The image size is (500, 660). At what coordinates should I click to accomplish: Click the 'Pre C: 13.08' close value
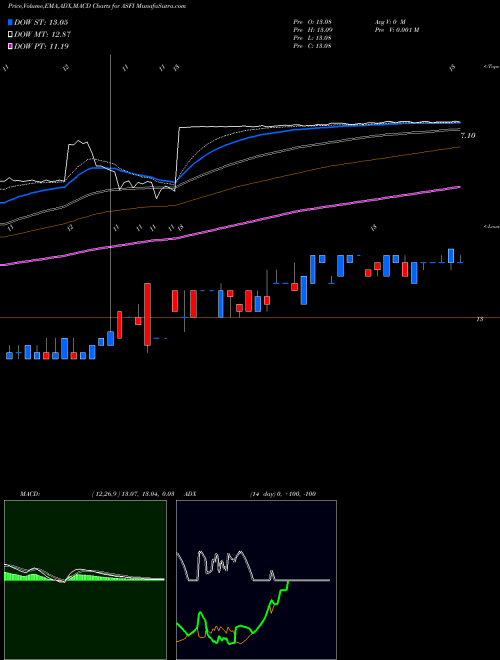[312, 45]
